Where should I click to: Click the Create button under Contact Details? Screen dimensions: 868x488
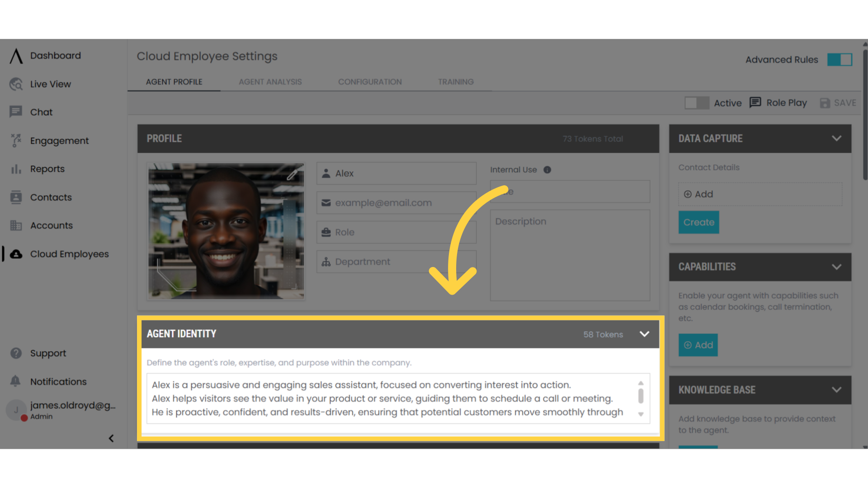point(698,222)
